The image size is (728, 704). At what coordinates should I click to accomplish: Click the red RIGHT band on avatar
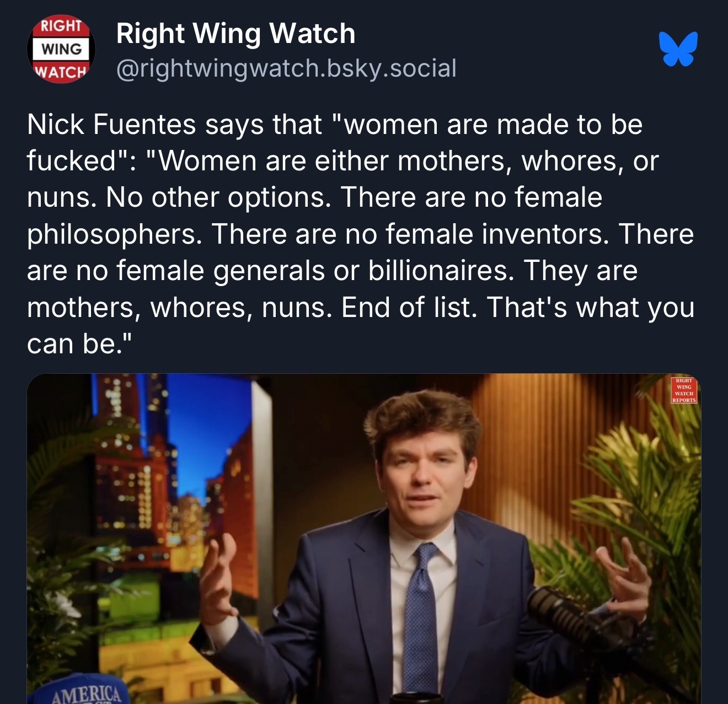coord(61,26)
